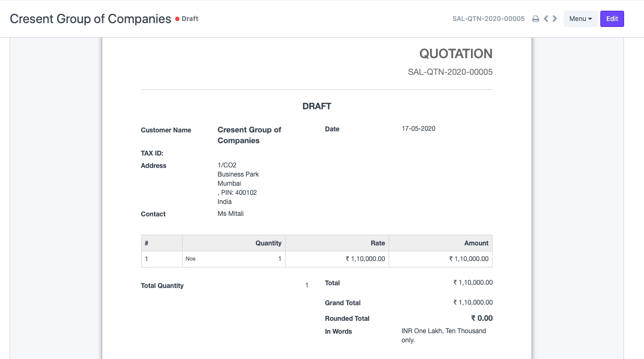This screenshot has height=359, width=644.
Task: Click the print icon in the header
Action: point(536,19)
